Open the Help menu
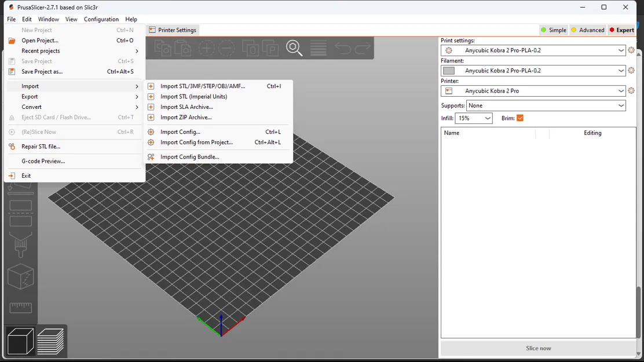Screen dimensions: 644x362 tap(131, 19)
